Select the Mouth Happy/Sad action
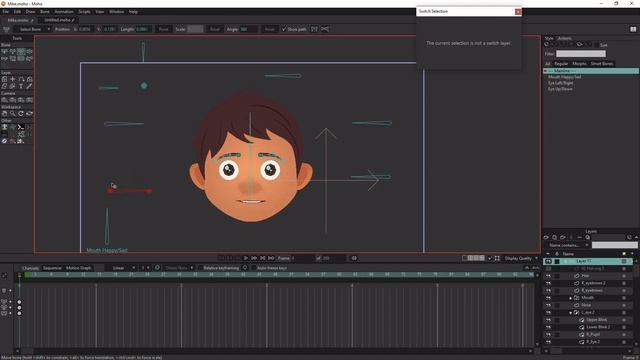 pyautogui.click(x=564, y=77)
